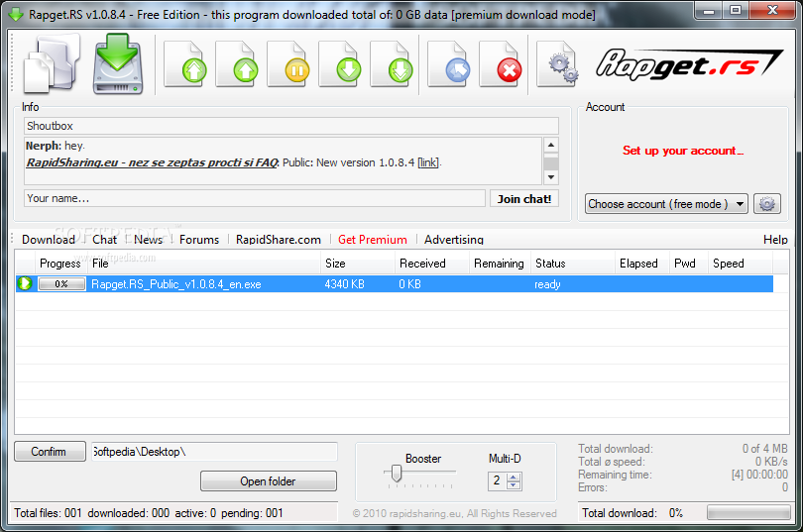Open the News menu
This screenshot has height=532, width=803.
point(148,240)
